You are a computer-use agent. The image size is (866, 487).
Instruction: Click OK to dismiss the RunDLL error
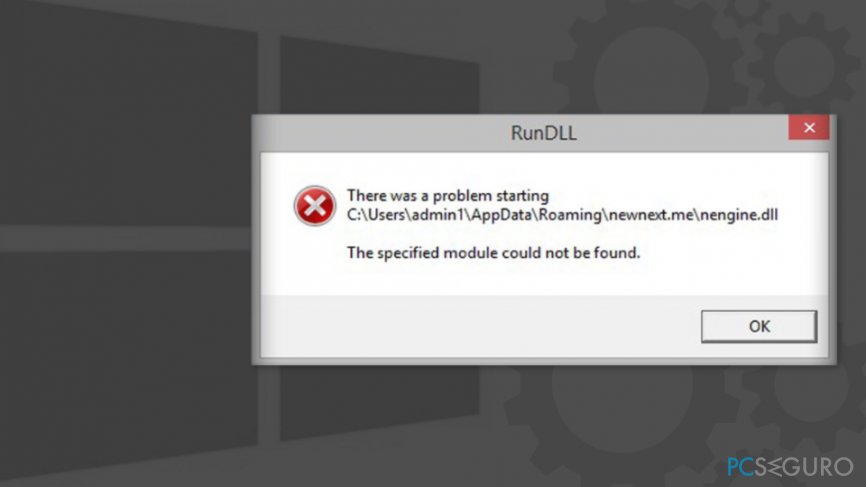click(x=759, y=326)
